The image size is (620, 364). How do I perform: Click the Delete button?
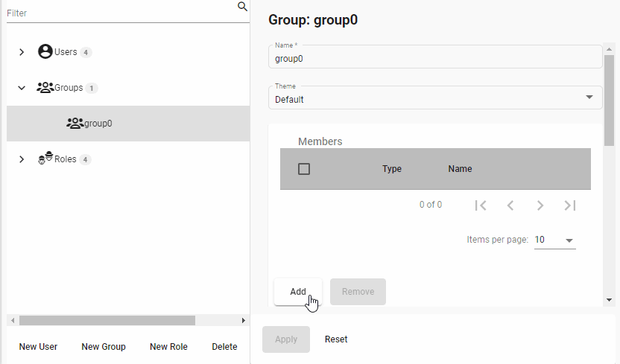(x=224, y=347)
